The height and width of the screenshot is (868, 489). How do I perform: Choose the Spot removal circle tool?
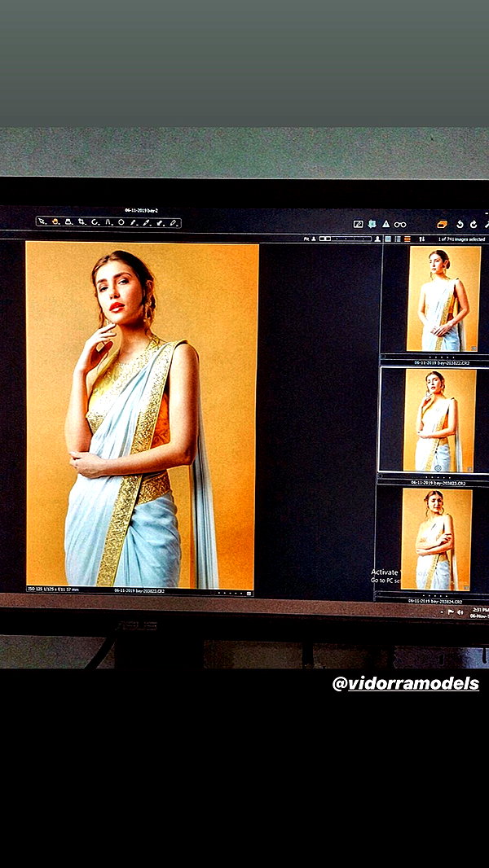point(121,222)
